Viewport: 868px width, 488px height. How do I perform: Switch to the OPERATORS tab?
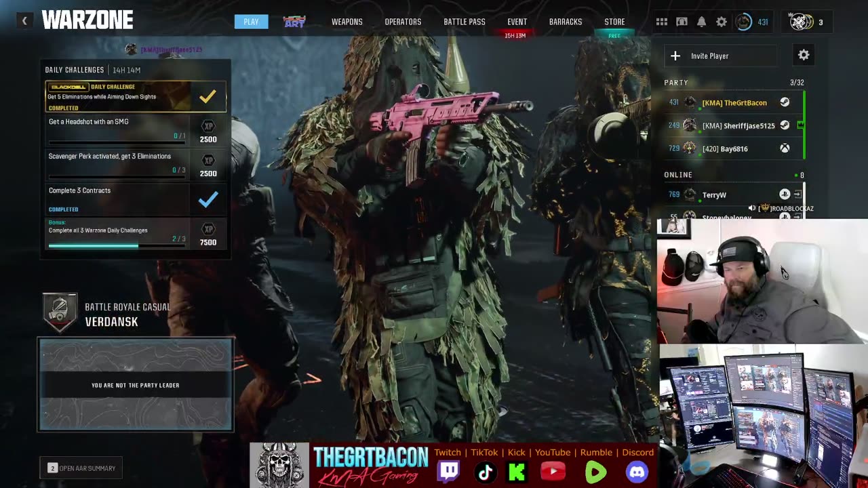pyautogui.click(x=403, y=22)
